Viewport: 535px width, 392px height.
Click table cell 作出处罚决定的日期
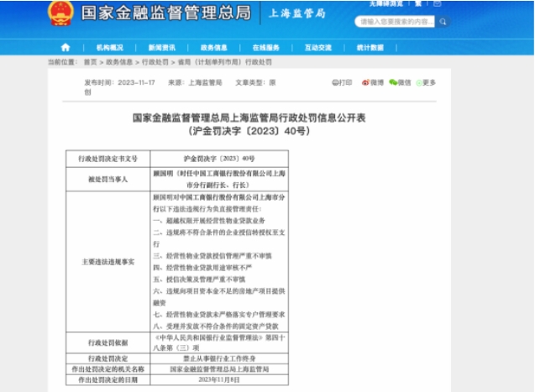(x=108, y=379)
